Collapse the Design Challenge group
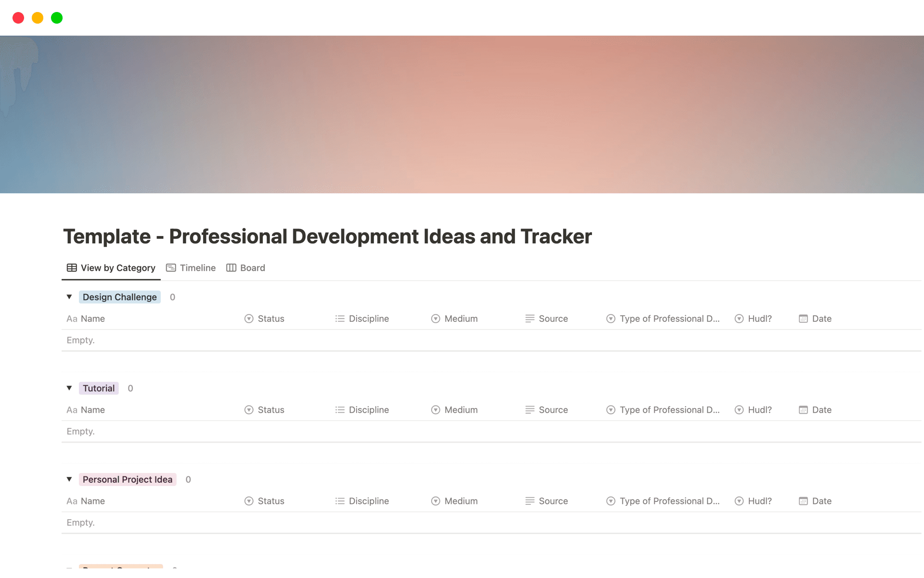The image size is (924, 578). click(69, 297)
